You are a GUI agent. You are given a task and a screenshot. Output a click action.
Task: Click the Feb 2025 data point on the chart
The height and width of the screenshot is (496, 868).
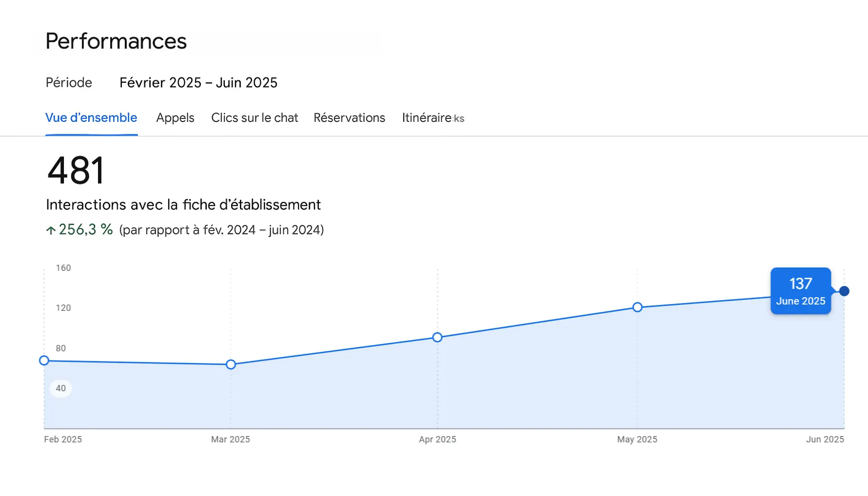pos(44,361)
